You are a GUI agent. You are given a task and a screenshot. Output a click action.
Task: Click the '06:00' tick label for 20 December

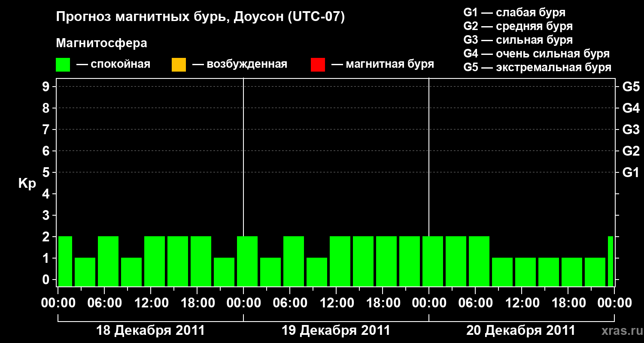click(476, 303)
